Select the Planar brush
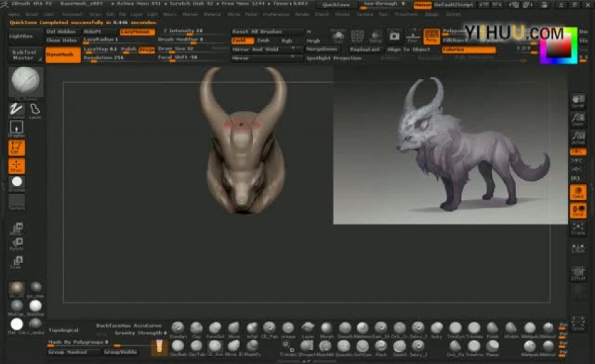 coord(492,347)
